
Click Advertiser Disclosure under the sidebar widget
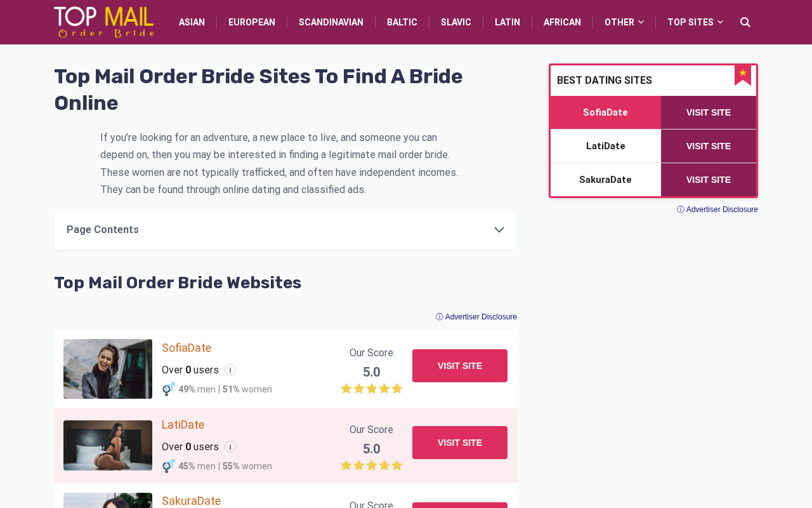pos(717,210)
